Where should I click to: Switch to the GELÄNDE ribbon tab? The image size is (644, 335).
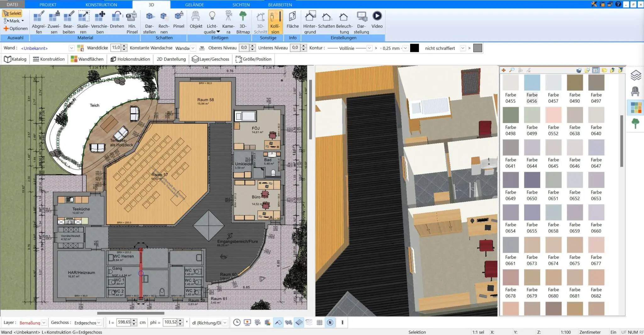(194, 4)
